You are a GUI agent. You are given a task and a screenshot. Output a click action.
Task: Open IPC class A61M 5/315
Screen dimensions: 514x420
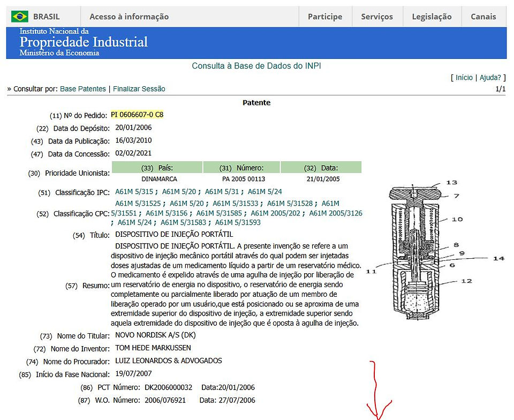(x=134, y=192)
